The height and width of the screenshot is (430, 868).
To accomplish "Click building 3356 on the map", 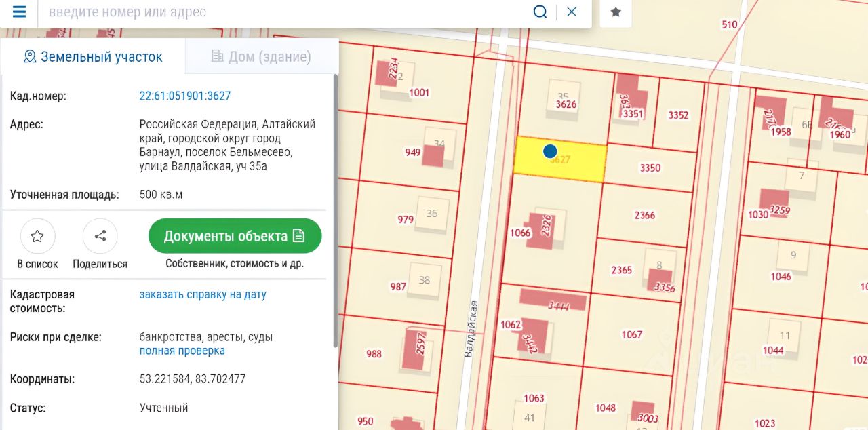I will click(x=661, y=280).
